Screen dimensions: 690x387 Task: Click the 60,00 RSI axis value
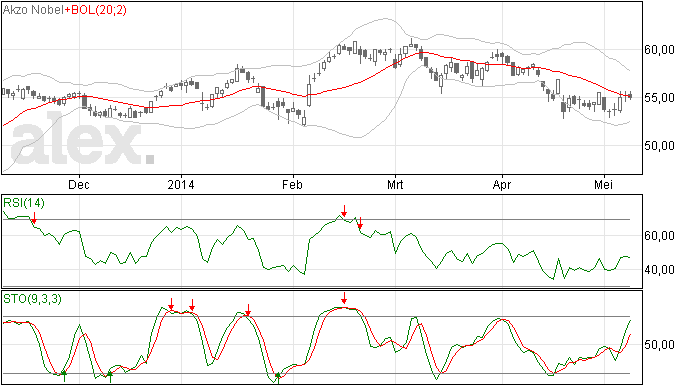660,236
